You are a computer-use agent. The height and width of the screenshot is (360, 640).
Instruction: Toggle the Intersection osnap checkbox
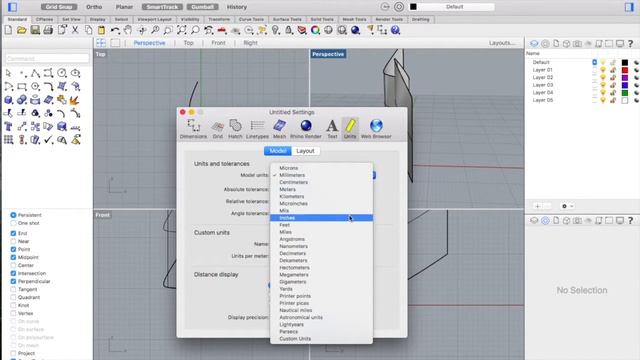click(x=13, y=273)
